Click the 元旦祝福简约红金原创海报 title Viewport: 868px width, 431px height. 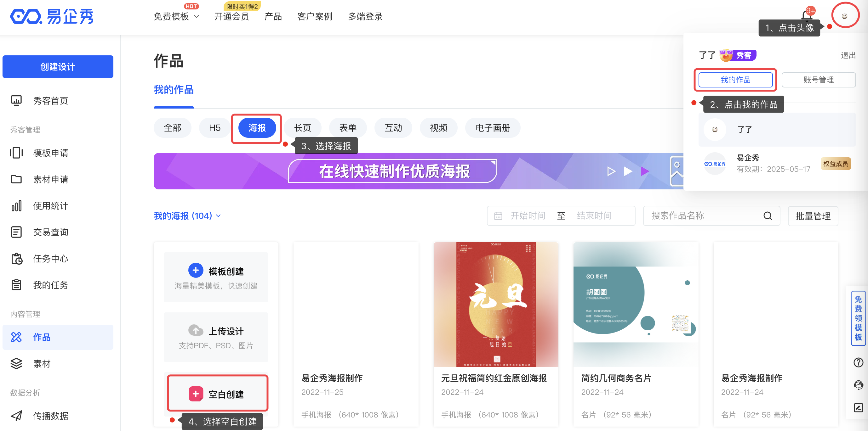(x=494, y=378)
